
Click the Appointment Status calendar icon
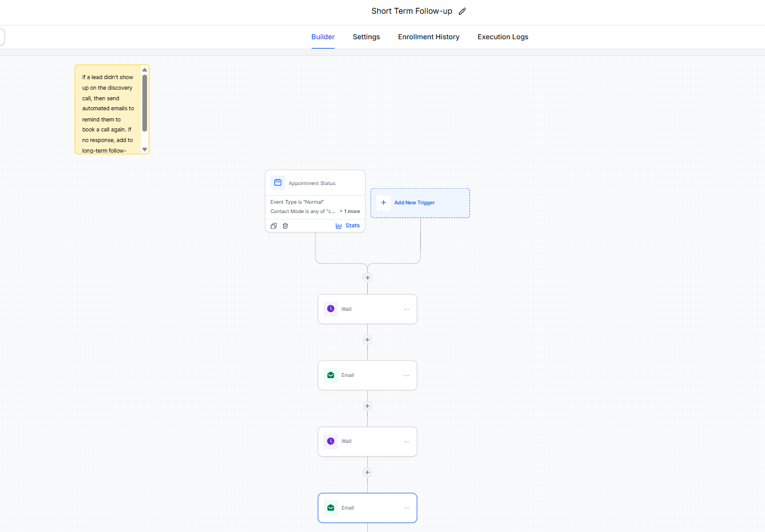click(278, 183)
